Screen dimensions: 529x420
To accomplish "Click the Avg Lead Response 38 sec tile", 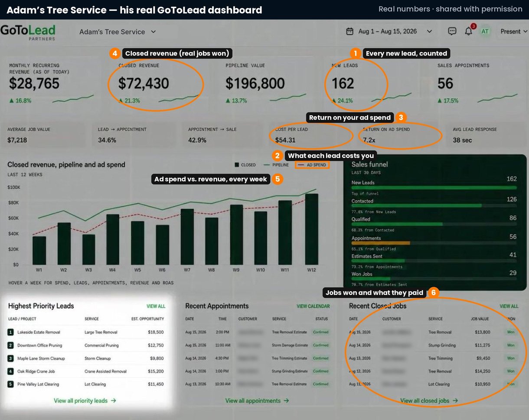I will click(487, 135).
